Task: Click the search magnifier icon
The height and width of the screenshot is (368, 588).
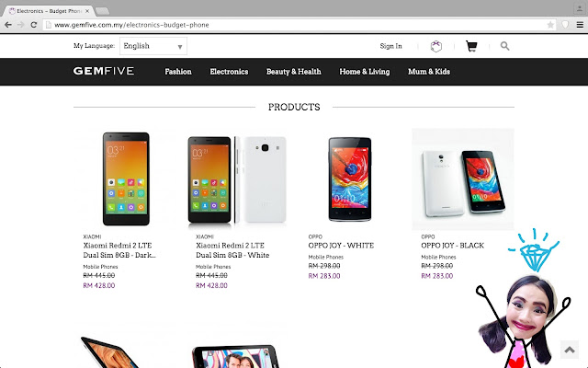Action: tap(504, 46)
